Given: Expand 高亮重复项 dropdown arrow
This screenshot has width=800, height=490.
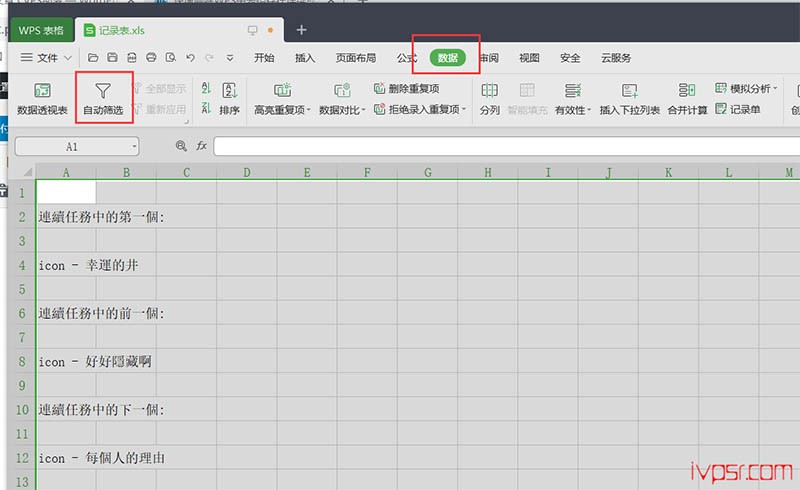Looking at the screenshot, I should tap(308, 110).
